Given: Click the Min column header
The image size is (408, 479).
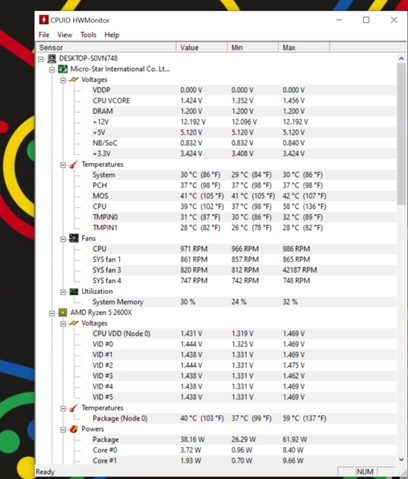Looking at the screenshot, I should (253, 47).
